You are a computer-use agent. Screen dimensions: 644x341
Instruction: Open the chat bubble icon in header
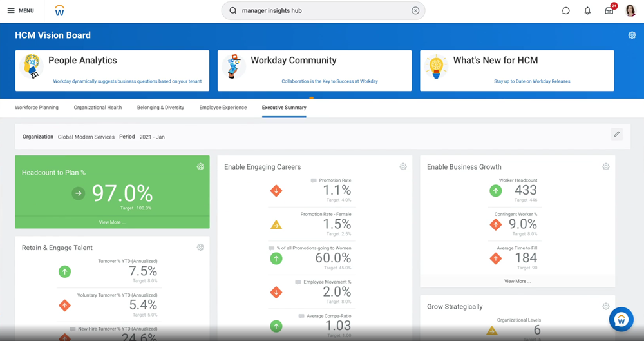point(565,11)
